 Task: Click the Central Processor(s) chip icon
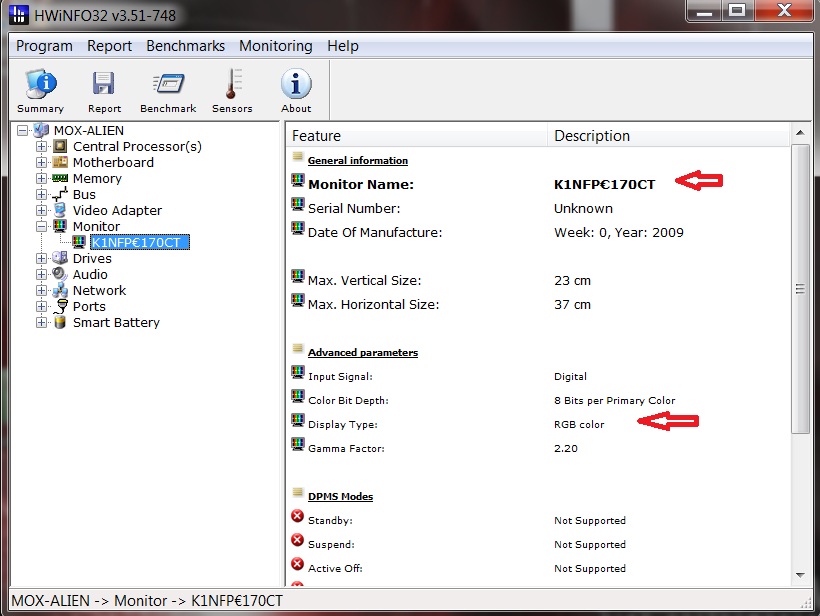(x=60, y=146)
